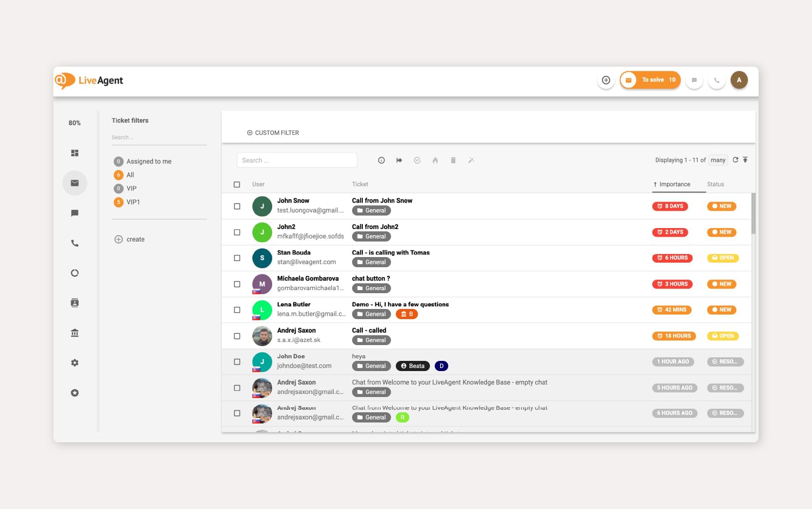The image size is (812, 509).
Task: Open the To solve 10 button
Action: pyautogui.click(x=650, y=80)
